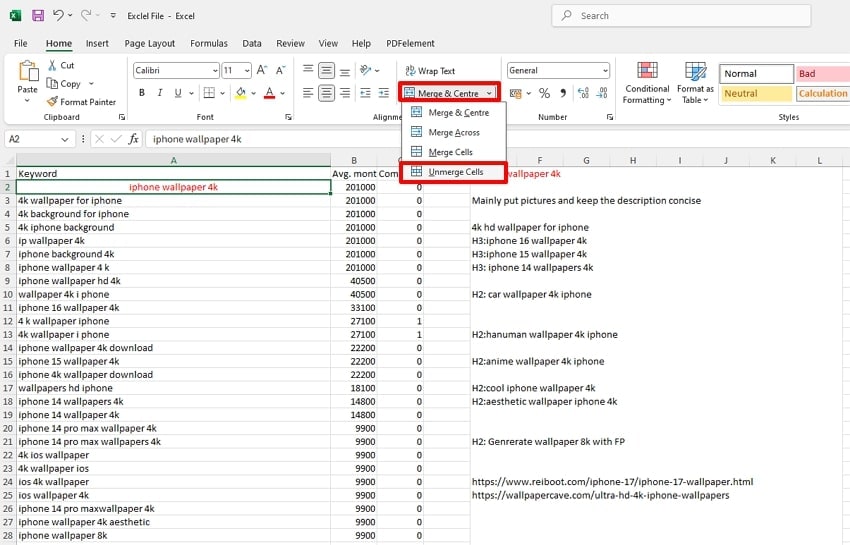Open the Formulas tab

point(209,43)
